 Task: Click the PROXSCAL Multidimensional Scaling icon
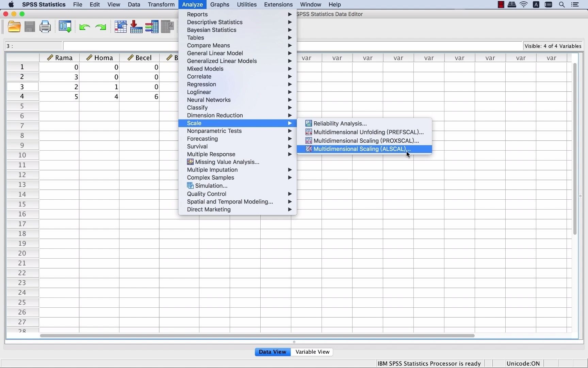pyautogui.click(x=309, y=140)
